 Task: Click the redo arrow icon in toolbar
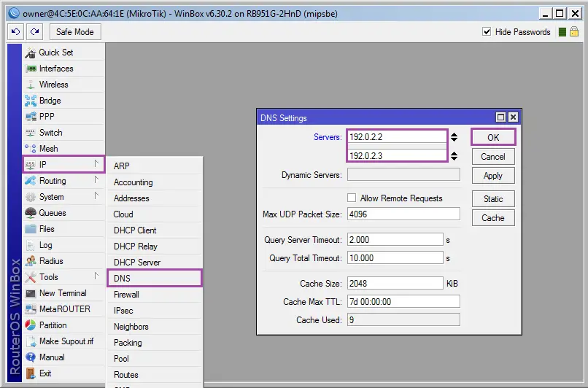(x=35, y=32)
